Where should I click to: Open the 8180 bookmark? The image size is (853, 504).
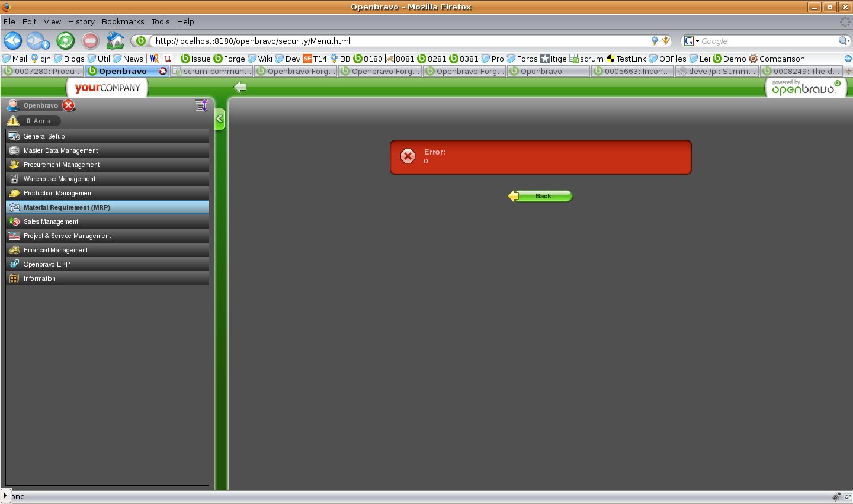[x=368, y=59]
